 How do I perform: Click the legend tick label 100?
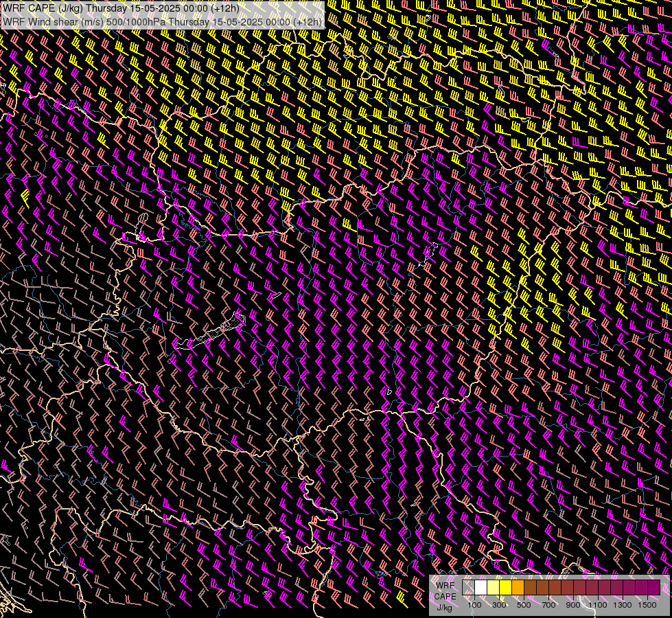pyautogui.click(x=474, y=605)
